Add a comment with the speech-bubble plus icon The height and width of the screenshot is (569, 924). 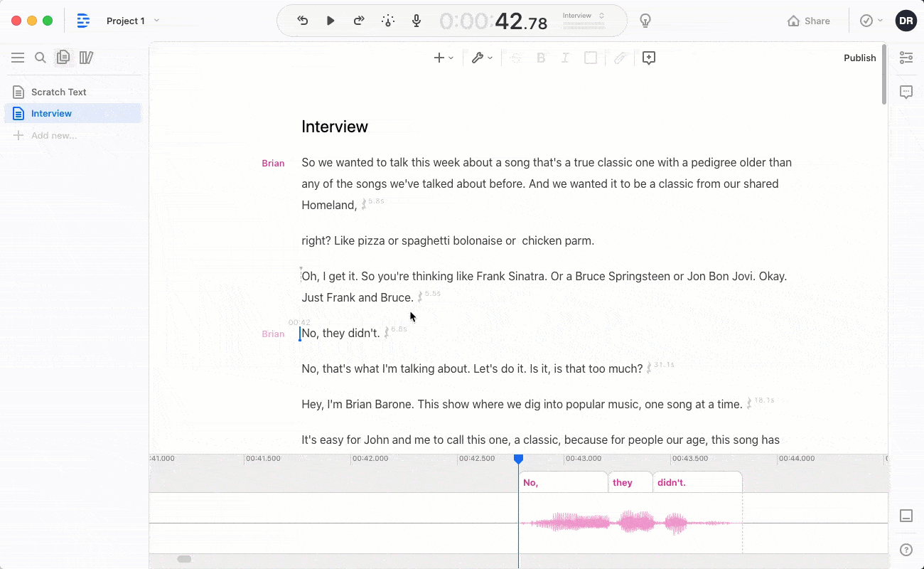[x=648, y=58]
